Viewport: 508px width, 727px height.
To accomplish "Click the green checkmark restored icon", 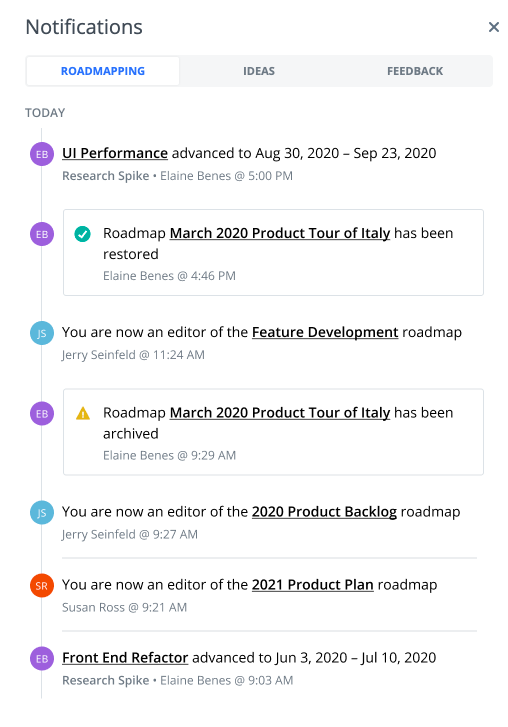I will [83, 234].
